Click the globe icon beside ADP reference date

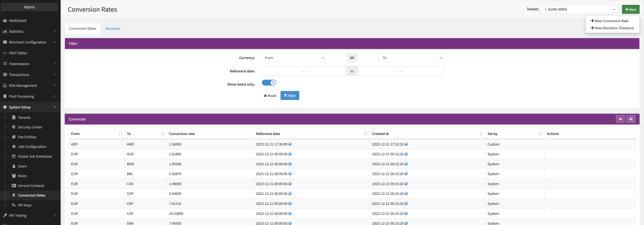click(290, 144)
